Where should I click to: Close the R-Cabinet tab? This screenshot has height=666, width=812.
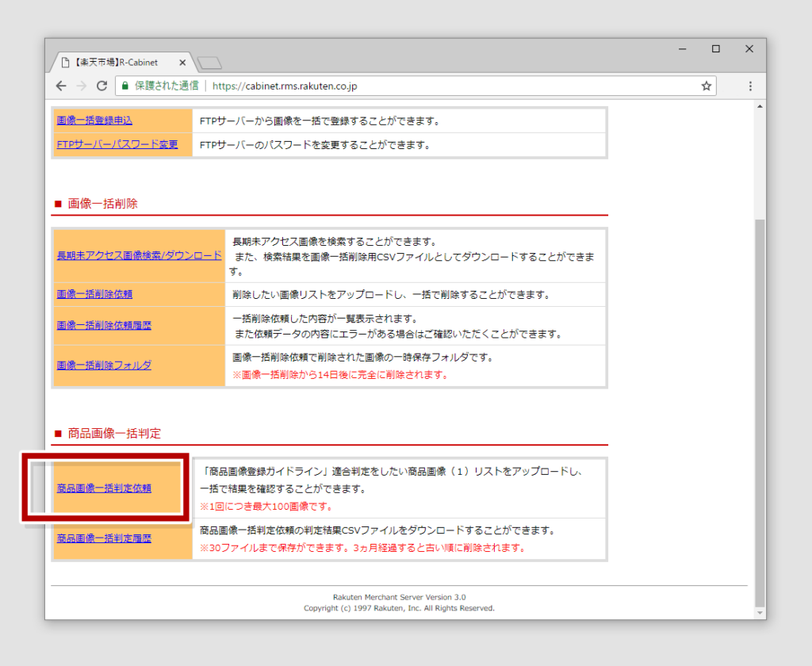pyautogui.click(x=182, y=61)
